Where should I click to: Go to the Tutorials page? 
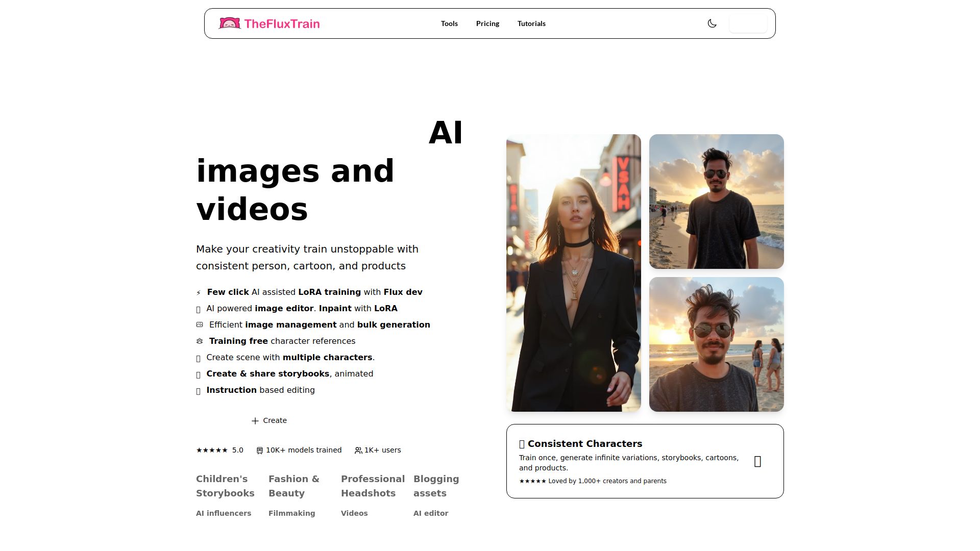[x=531, y=23]
